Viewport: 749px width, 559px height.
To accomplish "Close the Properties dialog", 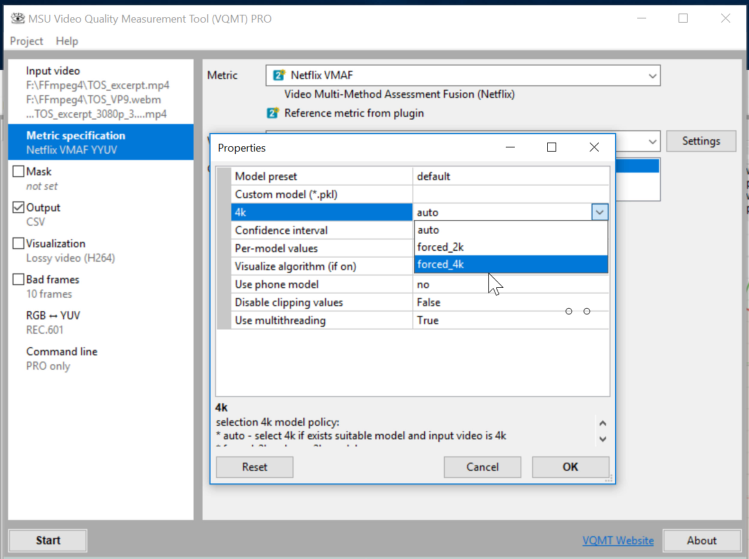I will coord(594,147).
